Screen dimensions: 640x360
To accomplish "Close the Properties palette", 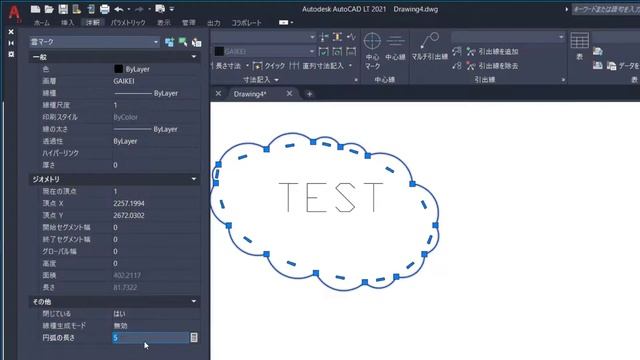I will pyautogui.click(x=11, y=31).
